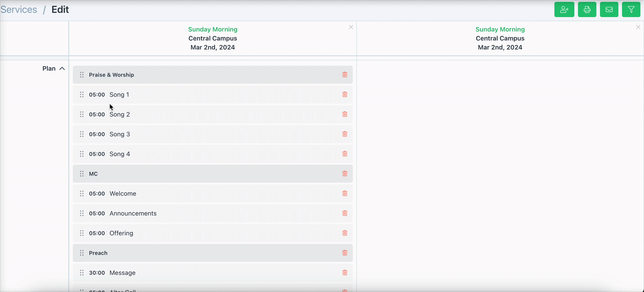Click the MC header text
Image resolution: width=644 pixels, height=292 pixels.
pos(93,174)
